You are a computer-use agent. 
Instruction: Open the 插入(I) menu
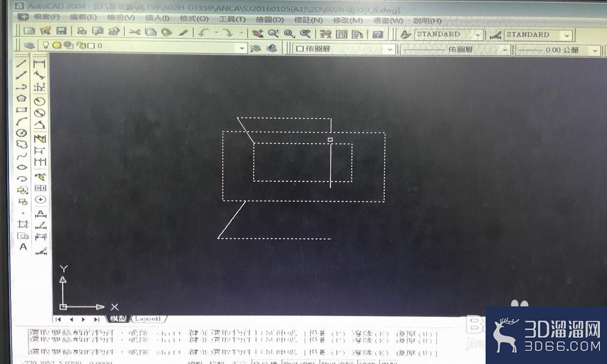point(157,18)
